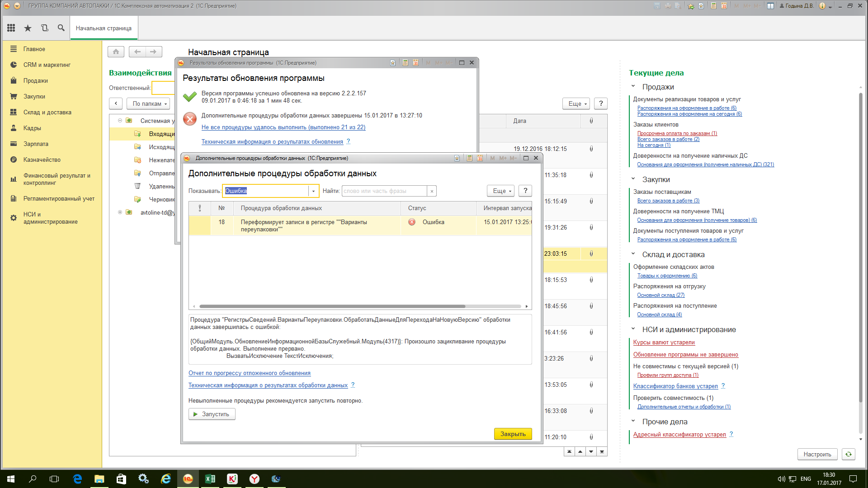Open calculator icon in dialog title bar
This screenshot has height=488, width=868.
[x=469, y=158]
